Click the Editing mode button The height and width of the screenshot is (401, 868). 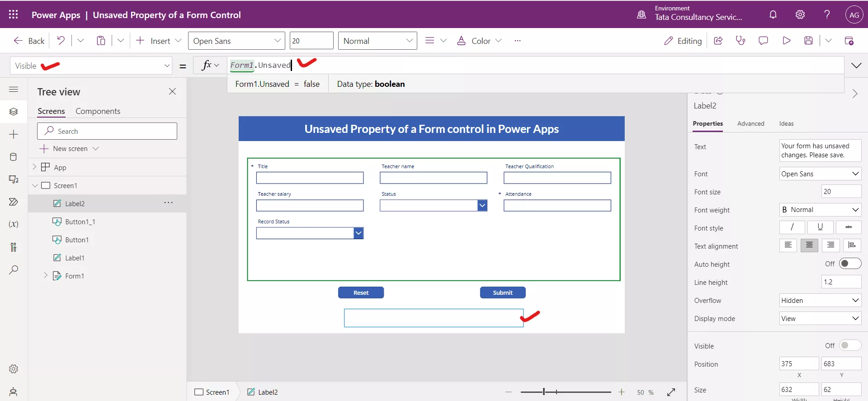[x=683, y=41]
